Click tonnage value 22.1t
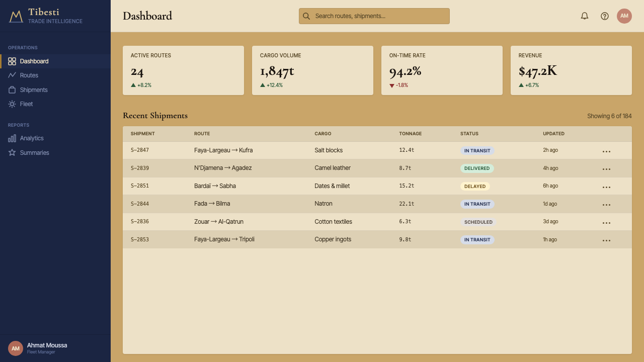This screenshot has height=362, width=644. pos(407,204)
